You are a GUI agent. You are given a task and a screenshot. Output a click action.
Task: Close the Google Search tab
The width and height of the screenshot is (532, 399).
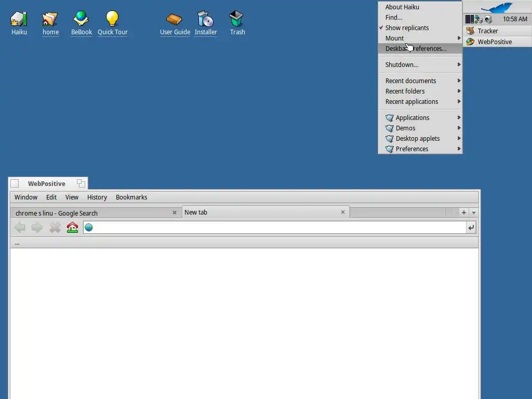click(175, 212)
